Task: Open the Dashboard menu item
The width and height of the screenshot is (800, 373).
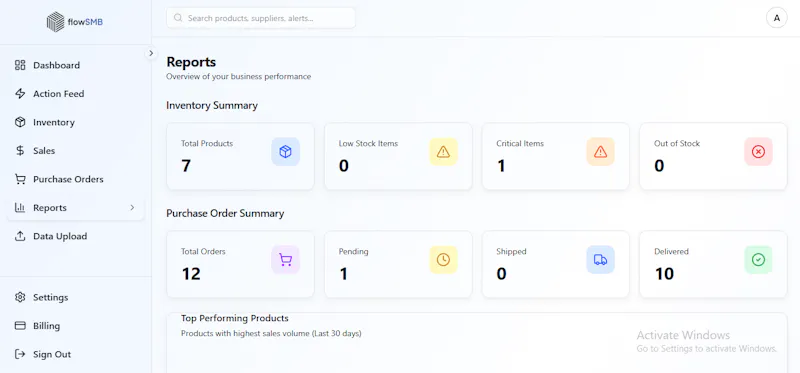Action: coord(76,65)
